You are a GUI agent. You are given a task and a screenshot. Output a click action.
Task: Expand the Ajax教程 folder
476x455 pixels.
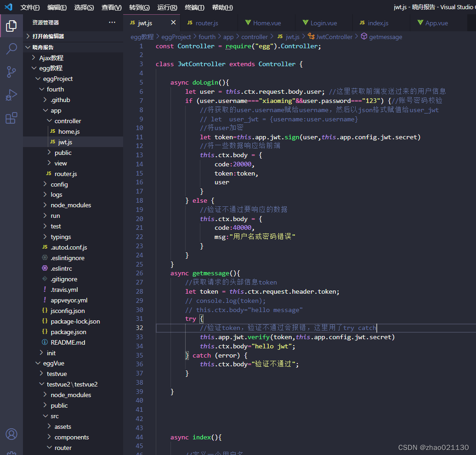click(x=51, y=58)
